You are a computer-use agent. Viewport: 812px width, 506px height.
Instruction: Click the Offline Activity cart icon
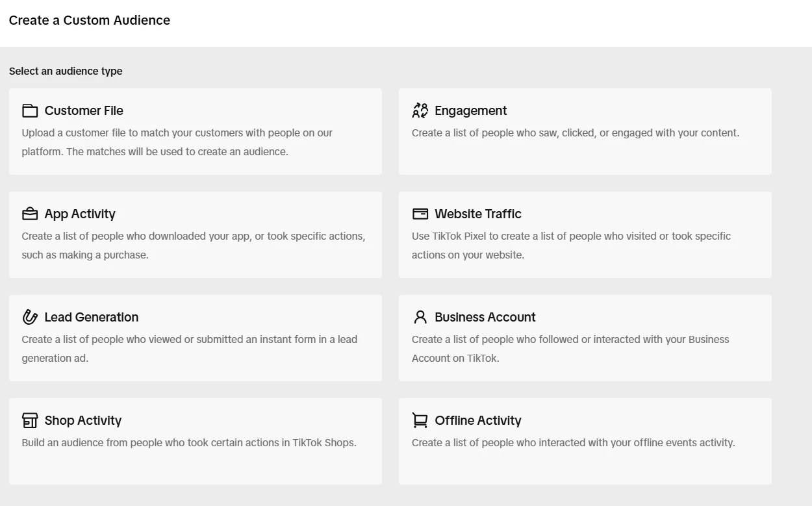pyautogui.click(x=420, y=420)
